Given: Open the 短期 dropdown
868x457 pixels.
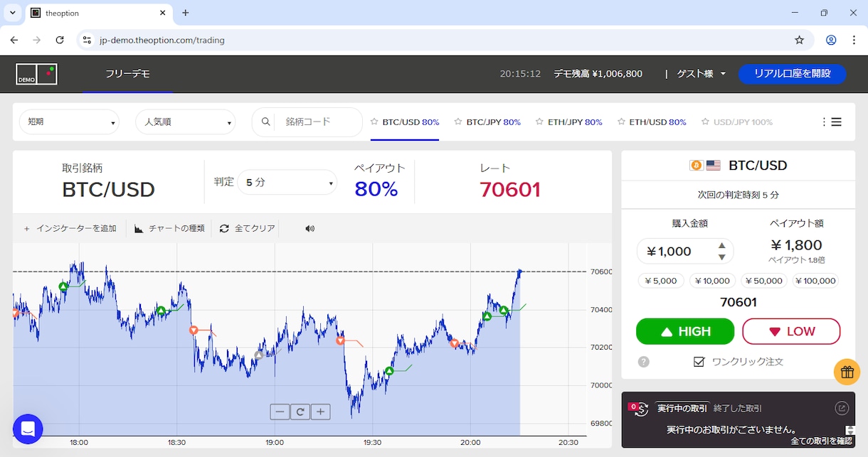Looking at the screenshot, I should click(x=69, y=122).
